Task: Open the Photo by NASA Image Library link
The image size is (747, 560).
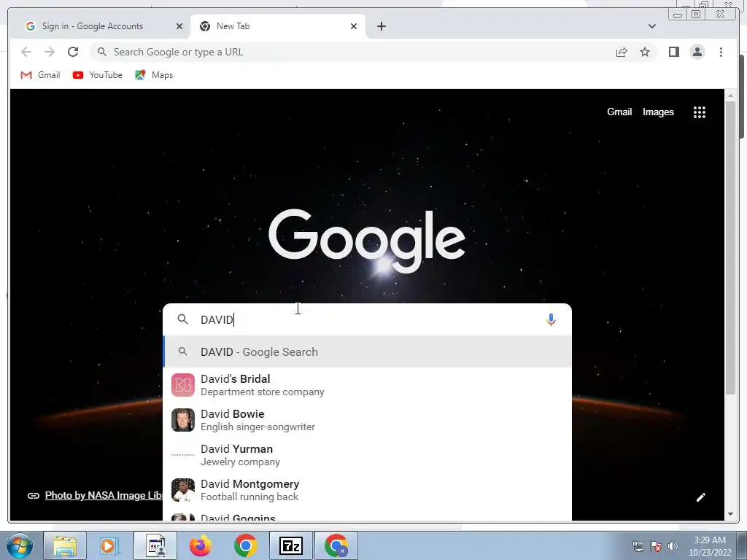Action: pos(104,495)
